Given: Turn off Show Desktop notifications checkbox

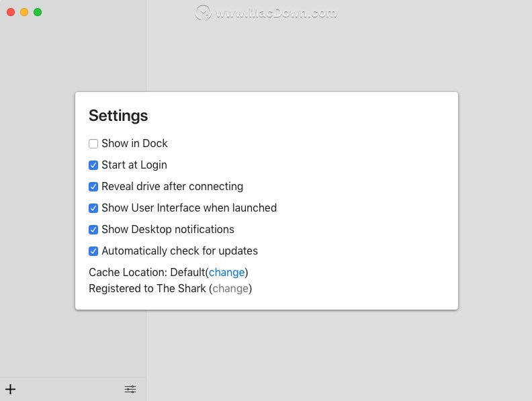Looking at the screenshot, I should (x=93, y=230).
